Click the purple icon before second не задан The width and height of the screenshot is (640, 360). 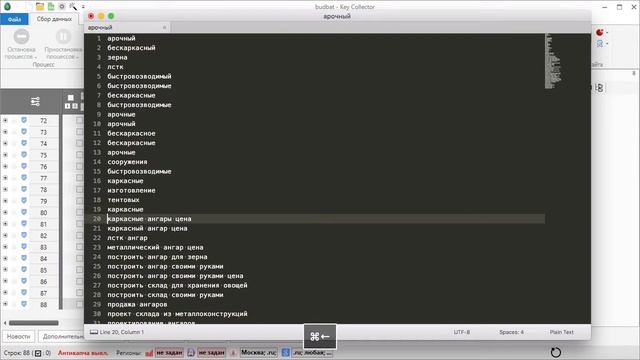click(x=191, y=352)
